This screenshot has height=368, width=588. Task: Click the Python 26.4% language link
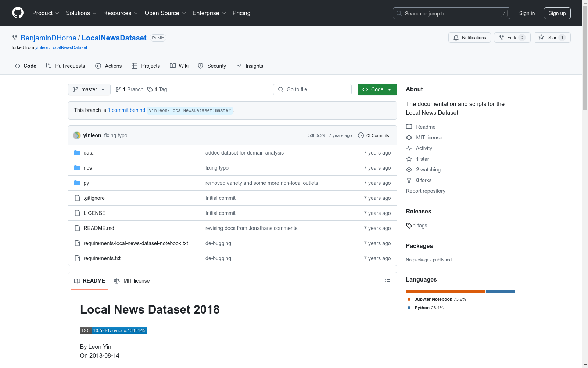pyautogui.click(x=426, y=308)
